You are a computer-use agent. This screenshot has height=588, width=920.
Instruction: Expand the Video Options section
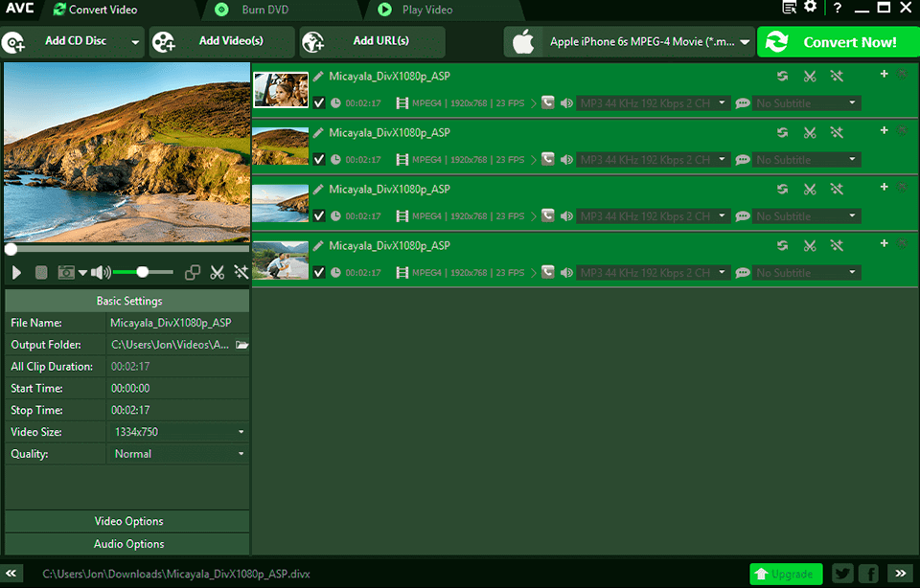(x=126, y=521)
